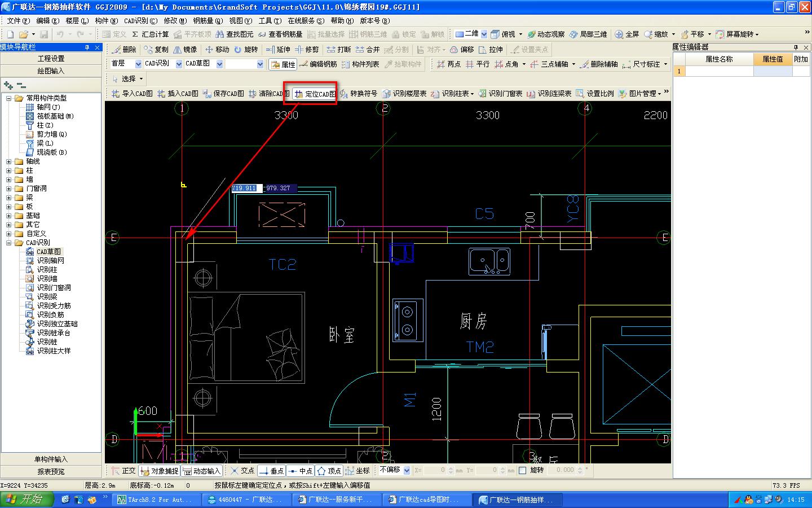The height and width of the screenshot is (508, 812).
Task: Click the 单构件输入 button
Action: click(51, 459)
